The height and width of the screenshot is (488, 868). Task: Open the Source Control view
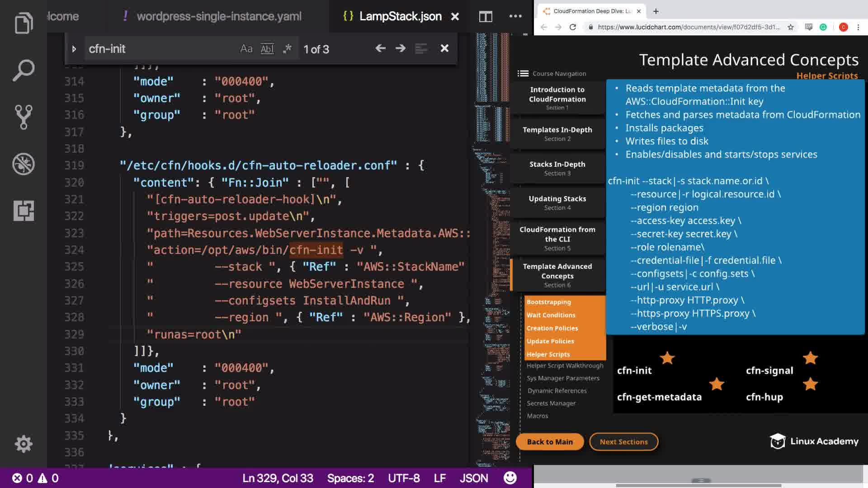pyautogui.click(x=24, y=117)
